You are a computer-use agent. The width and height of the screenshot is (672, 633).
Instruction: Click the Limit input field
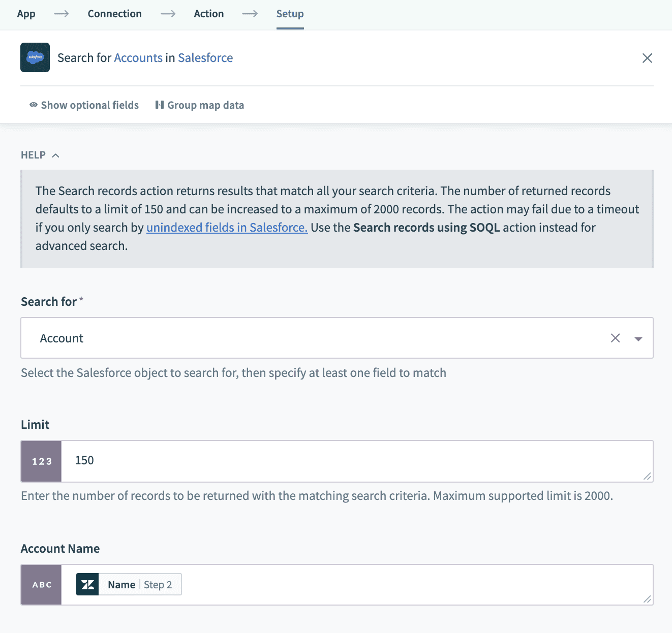356,461
